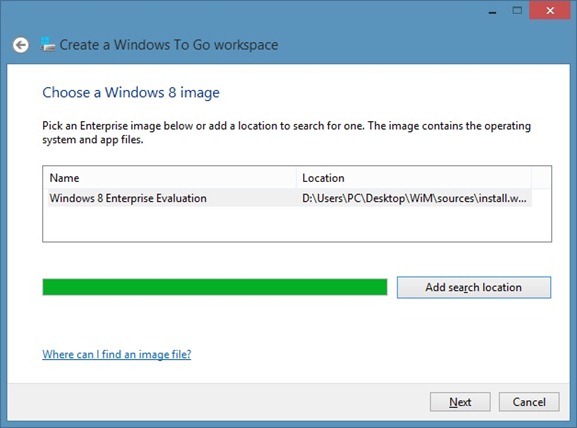Viewport: 577px width, 428px height.
Task: Select the Windows 8 Enterprise Evaluation row
Action: [290, 198]
